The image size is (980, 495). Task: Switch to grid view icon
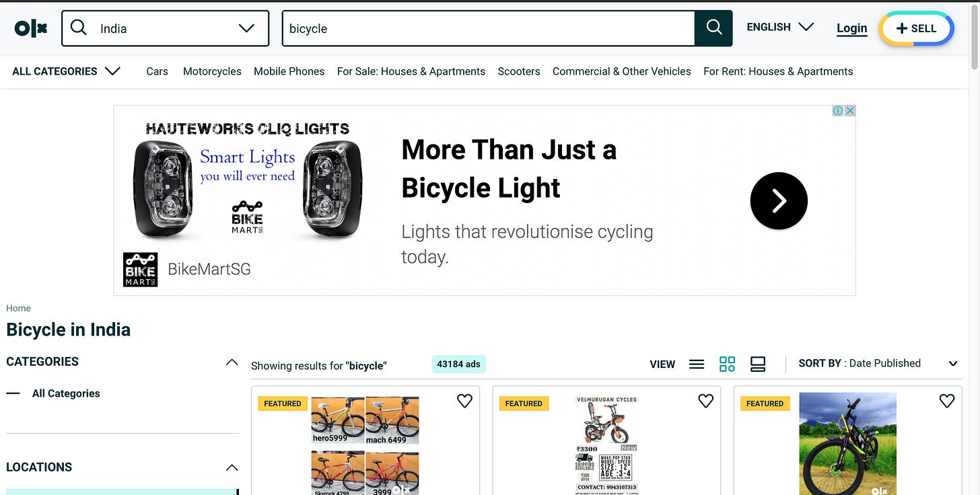(x=727, y=364)
